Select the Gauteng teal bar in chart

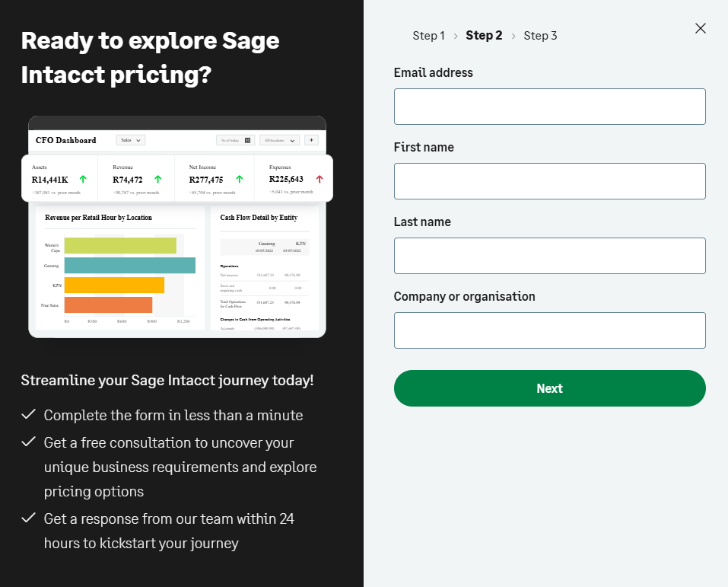tap(130, 266)
